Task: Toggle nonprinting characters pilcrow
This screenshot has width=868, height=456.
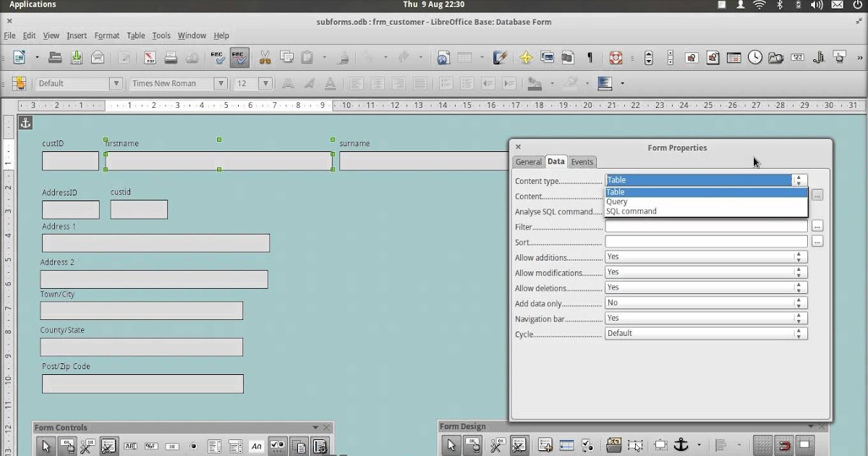Action: [x=590, y=58]
